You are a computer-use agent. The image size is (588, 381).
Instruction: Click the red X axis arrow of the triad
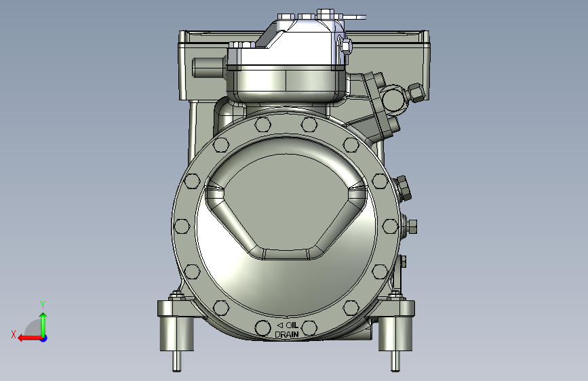(29, 338)
